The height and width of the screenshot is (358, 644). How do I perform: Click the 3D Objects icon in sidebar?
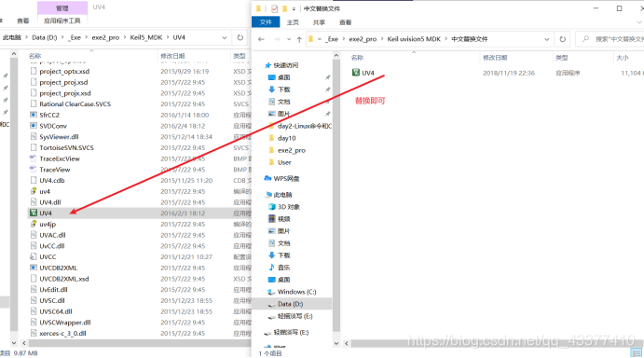271,206
